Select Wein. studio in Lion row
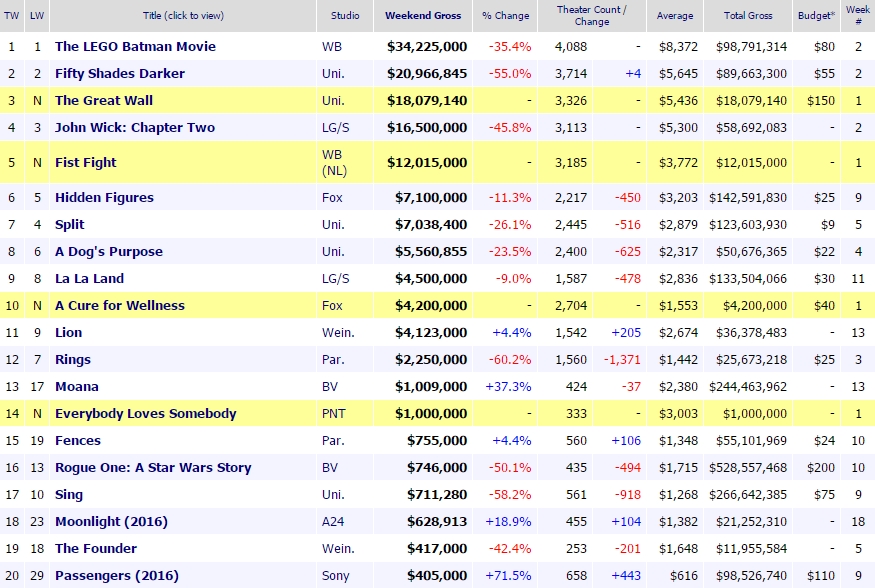 click(x=338, y=333)
